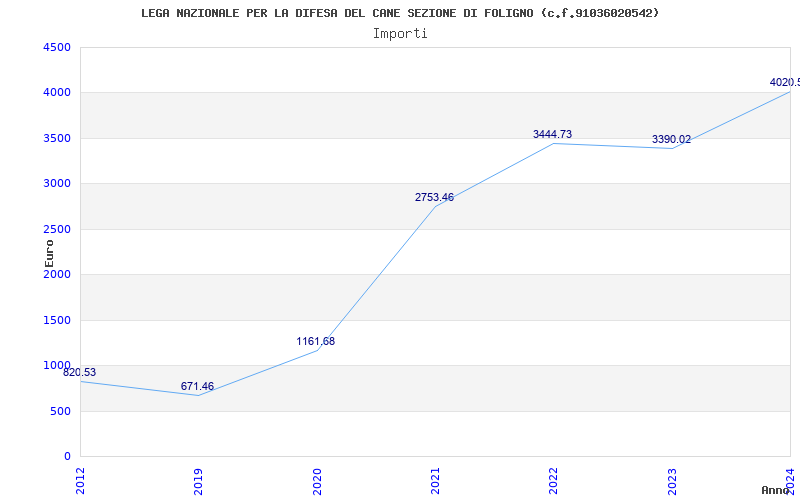Viewport: 800px width, 500px height.
Task: Click the y-axis tick 1500
Action: point(57,320)
